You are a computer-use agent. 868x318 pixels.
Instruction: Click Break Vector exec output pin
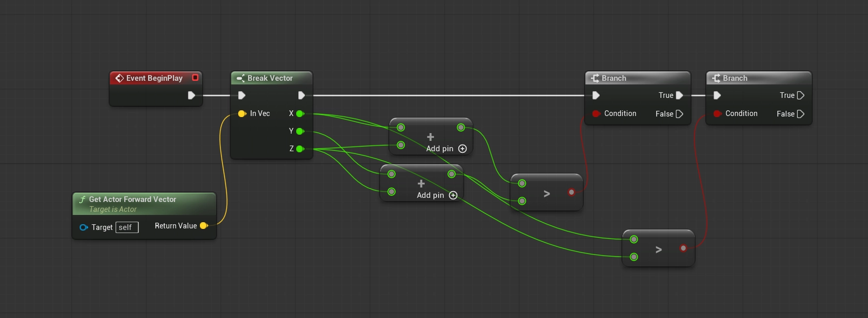tap(301, 95)
